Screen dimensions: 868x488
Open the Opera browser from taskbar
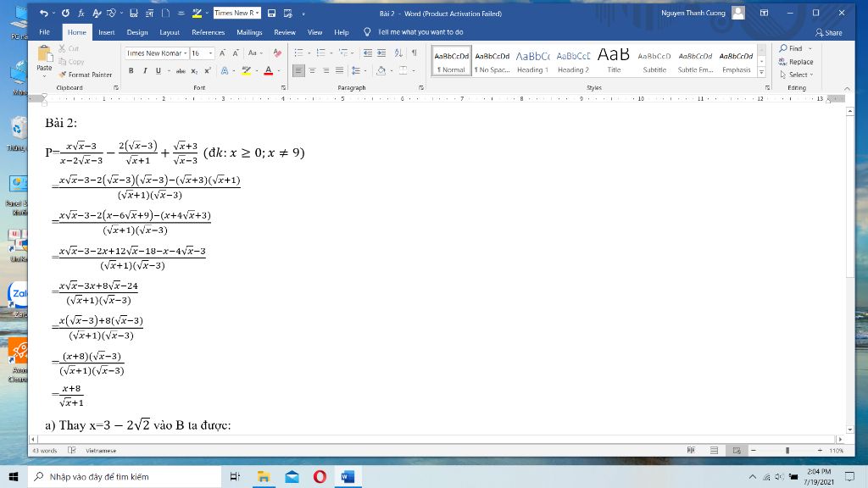[x=320, y=476]
